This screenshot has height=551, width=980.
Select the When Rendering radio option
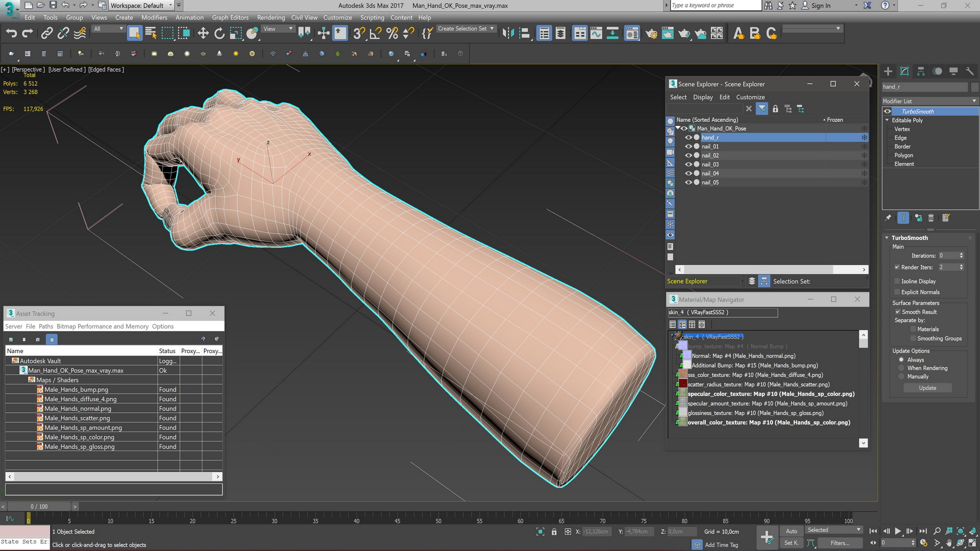pyautogui.click(x=901, y=368)
